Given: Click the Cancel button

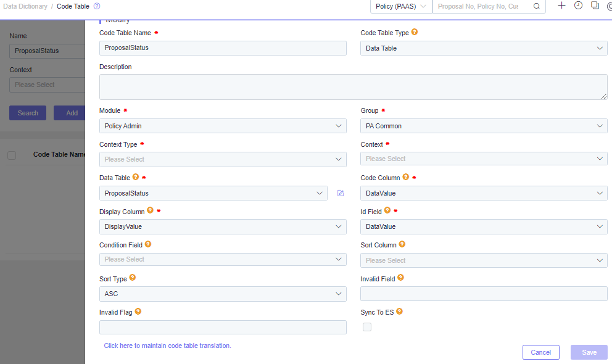Looking at the screenshot, I should coord(540,352).
